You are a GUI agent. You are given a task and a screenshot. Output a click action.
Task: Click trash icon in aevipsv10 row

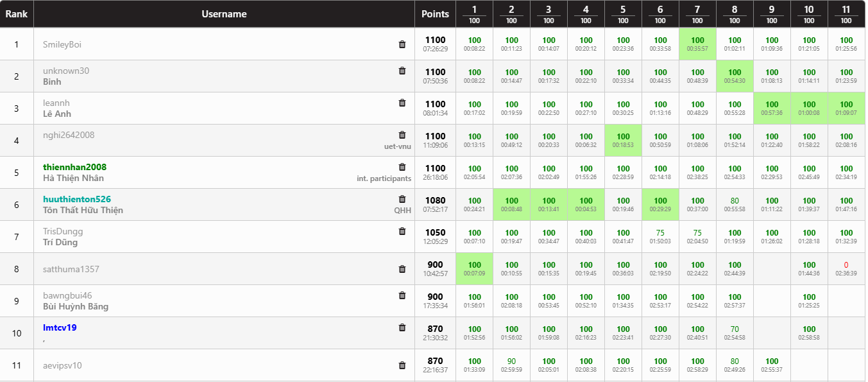tap(402, 365)
